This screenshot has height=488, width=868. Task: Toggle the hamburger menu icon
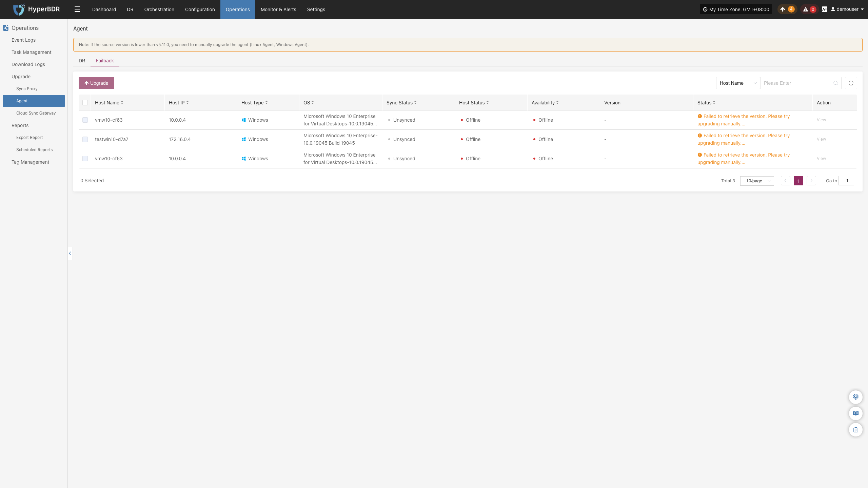pyautogui.click(x=77, y=9)
